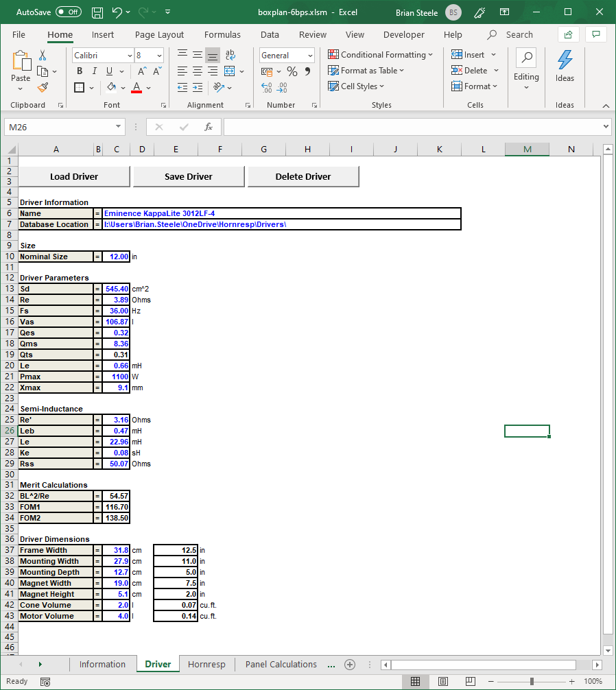The width and height of the screenshot is (616, 690).
Task: Click the Percent Style icon
Action: point(292,71)
